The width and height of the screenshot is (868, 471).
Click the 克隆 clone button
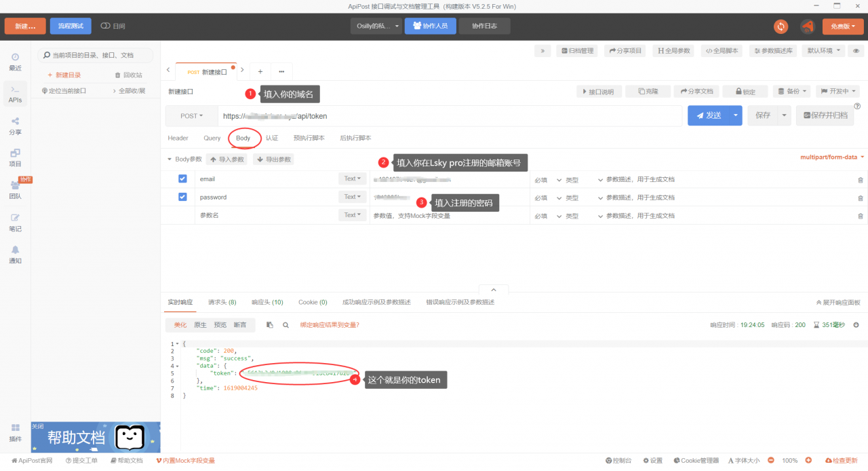click(647, 91)
